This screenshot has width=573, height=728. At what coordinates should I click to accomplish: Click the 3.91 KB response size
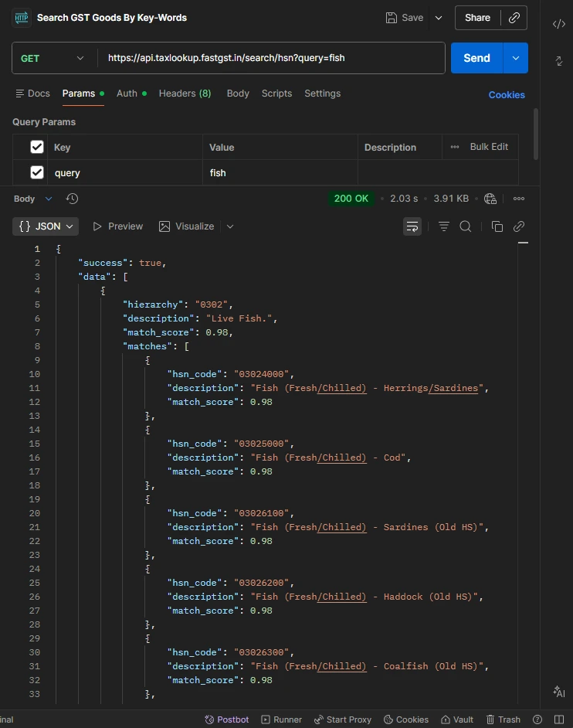(x=451, y=199)
